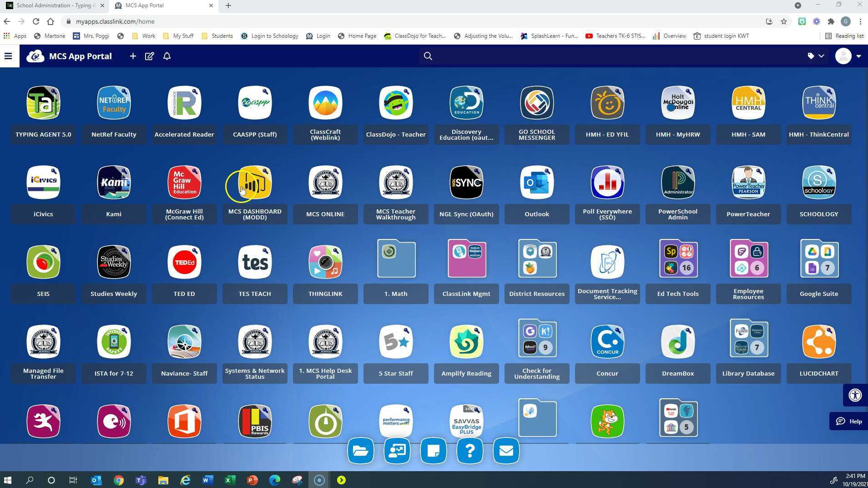Launch the NetRef Faculty app icon
The width and height of the screenshot is (868, 488).
point(114,103)
